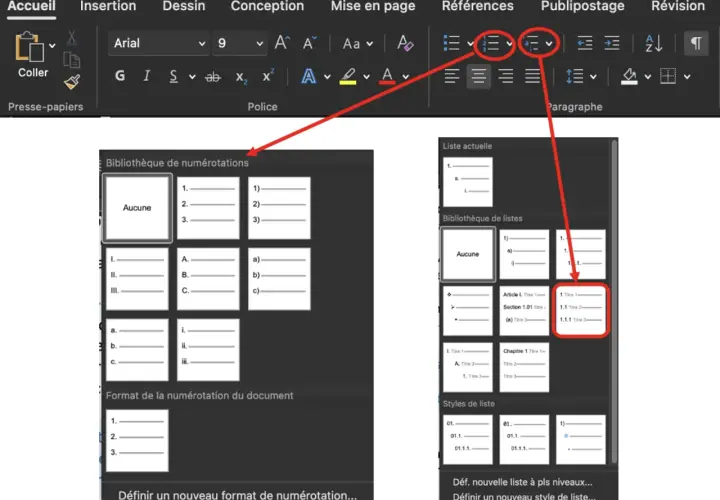Apply yellow highlight color pen
720x500 pixels.
348,76
